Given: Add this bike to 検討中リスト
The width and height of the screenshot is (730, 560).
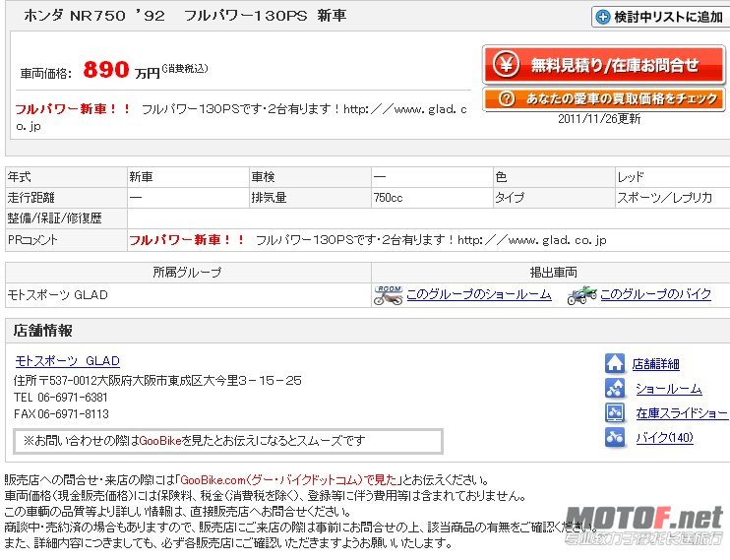Looking at the screenshot, I should click(660, 18).
